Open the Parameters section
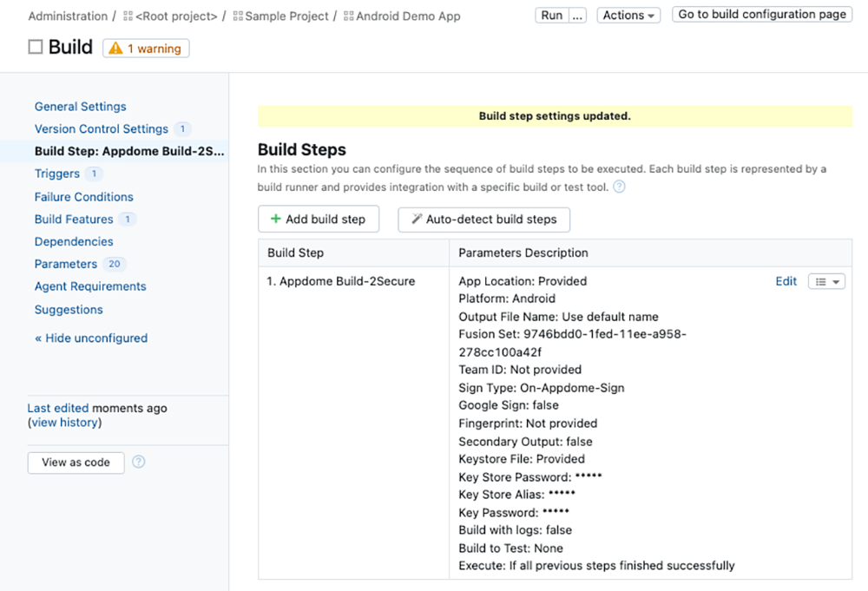 point(66,264)
